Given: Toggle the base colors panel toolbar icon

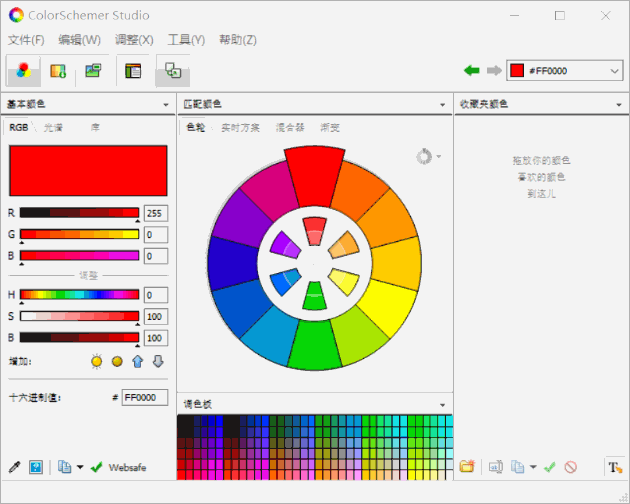Looking at the screenshot, I should (x=24, y=71).
